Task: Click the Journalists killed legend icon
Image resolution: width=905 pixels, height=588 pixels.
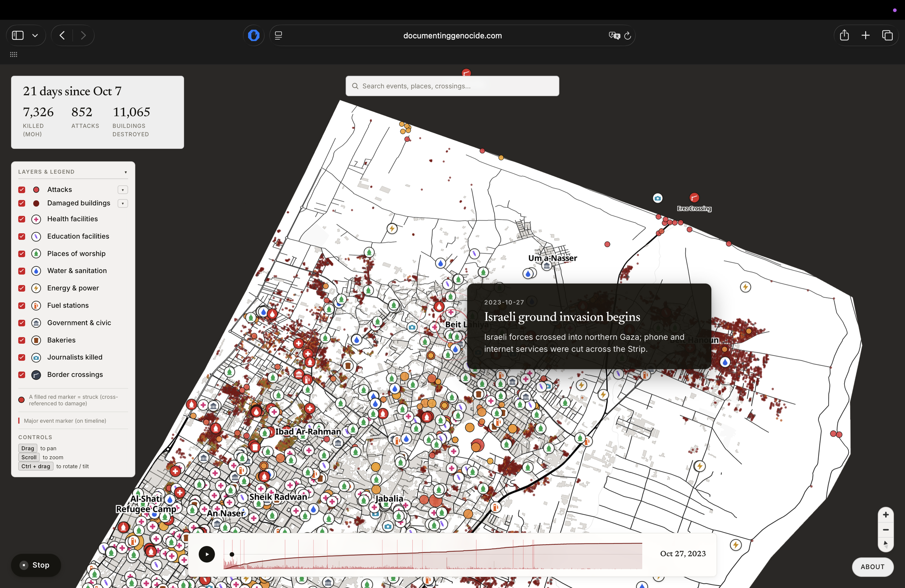Action: [x=36, y=357]
